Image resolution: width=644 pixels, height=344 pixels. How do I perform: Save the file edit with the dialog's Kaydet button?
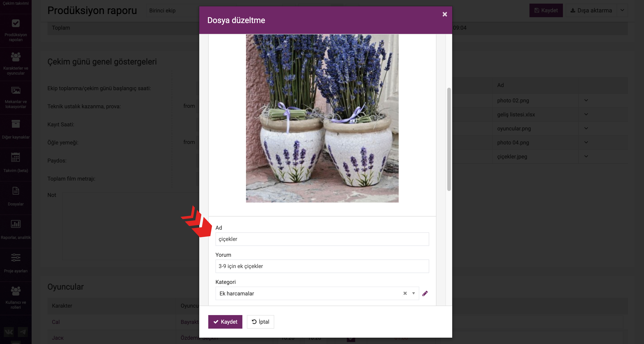coord(225,322)
